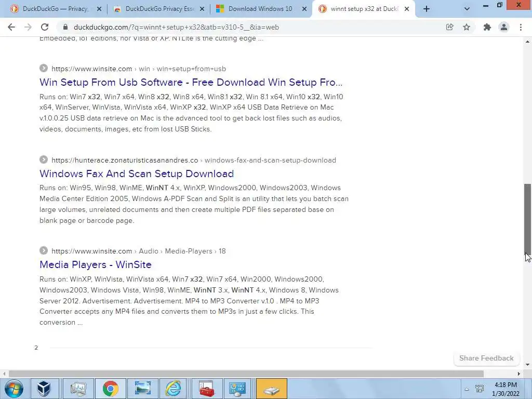Click the forward navigation arrow
The height and width of the screenshot is (399, 532).
(x=28, y=27)
